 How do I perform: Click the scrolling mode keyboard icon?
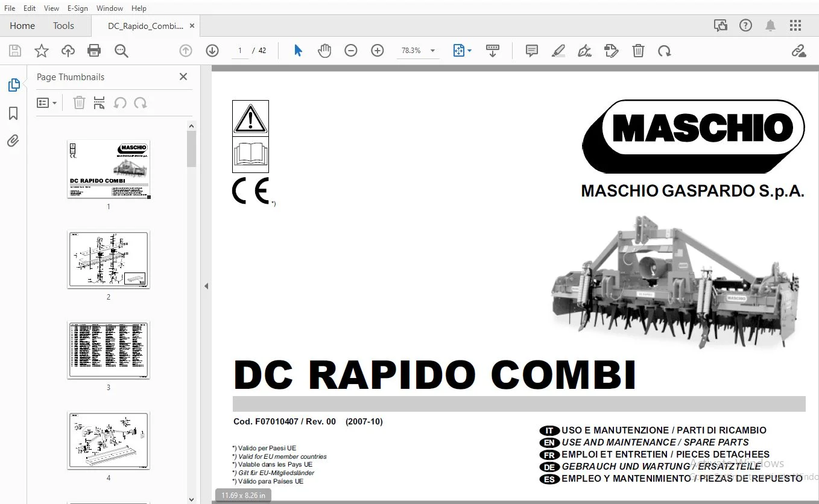click(x=493, y=51)
